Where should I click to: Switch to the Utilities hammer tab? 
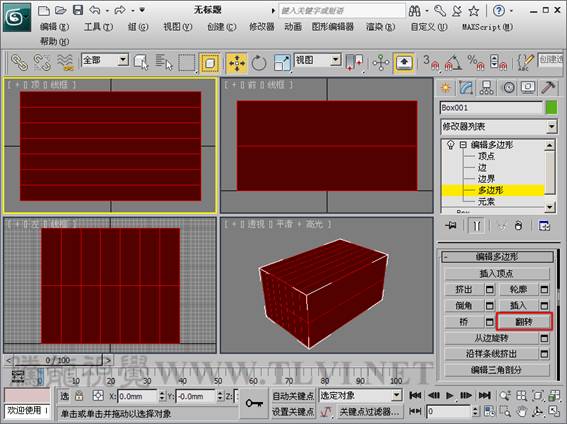(548, 88)
